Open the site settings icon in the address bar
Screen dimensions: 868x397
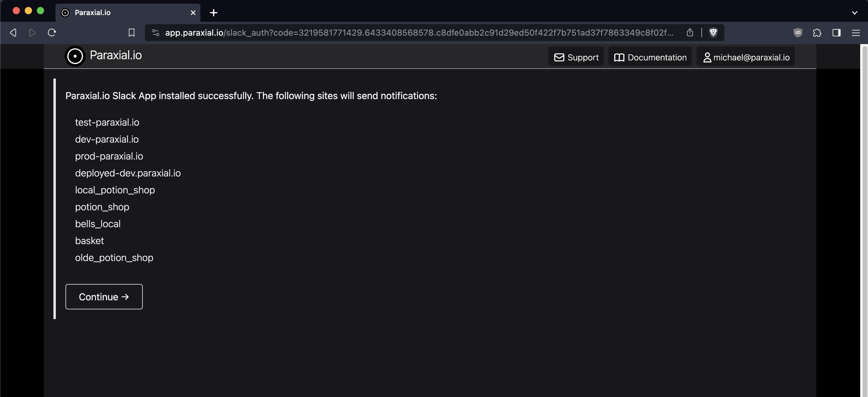155,33
